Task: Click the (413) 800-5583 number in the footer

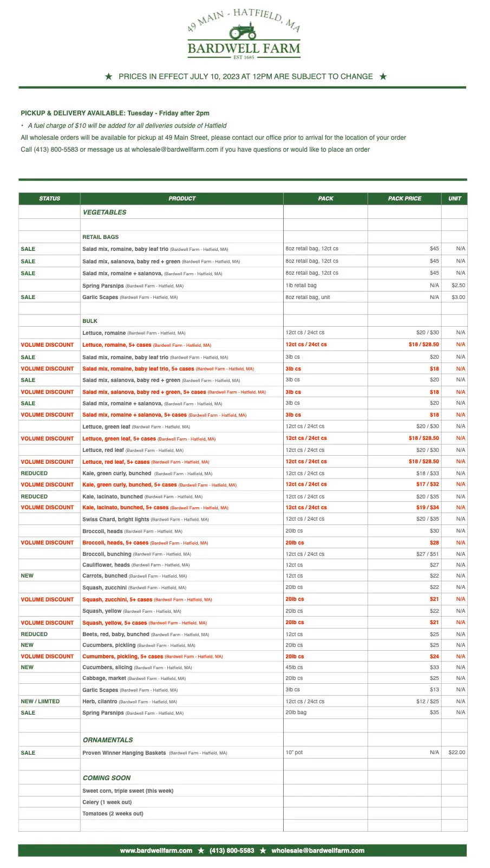Action: coord(232,851)
